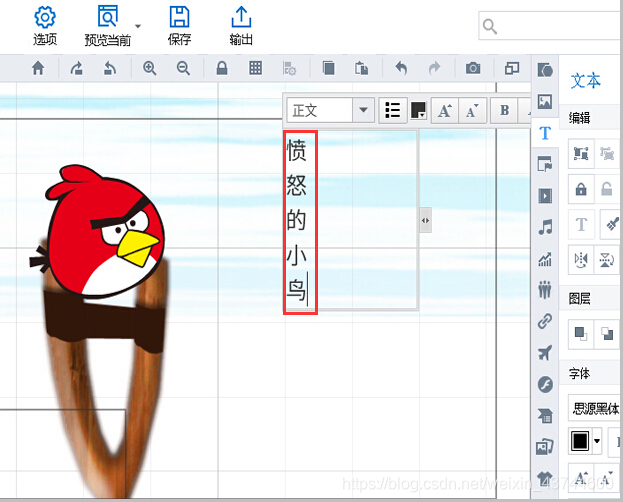623x502 pixels.
Task: Open the video tab in the sidebar
Action: 545,196
